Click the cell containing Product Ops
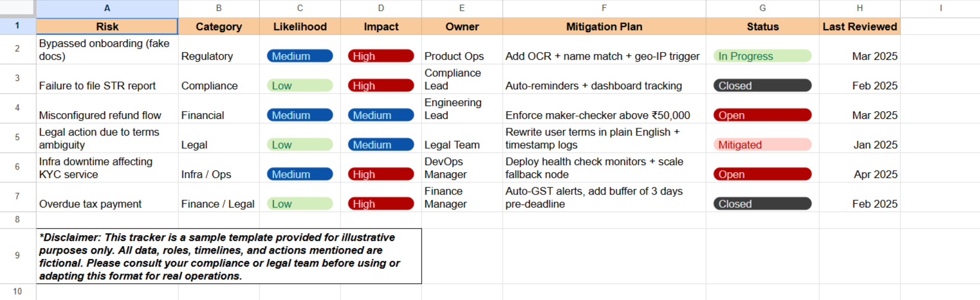The image size is (980, 300). tap(462, 49)
